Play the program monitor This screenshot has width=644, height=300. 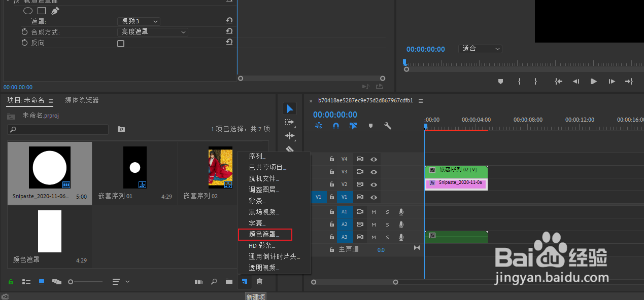coord(594,81)
